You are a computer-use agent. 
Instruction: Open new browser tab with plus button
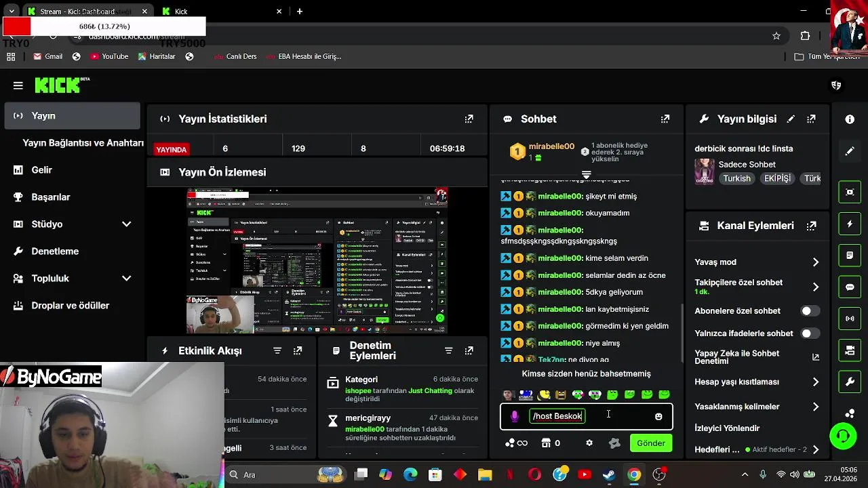[299, 12]
